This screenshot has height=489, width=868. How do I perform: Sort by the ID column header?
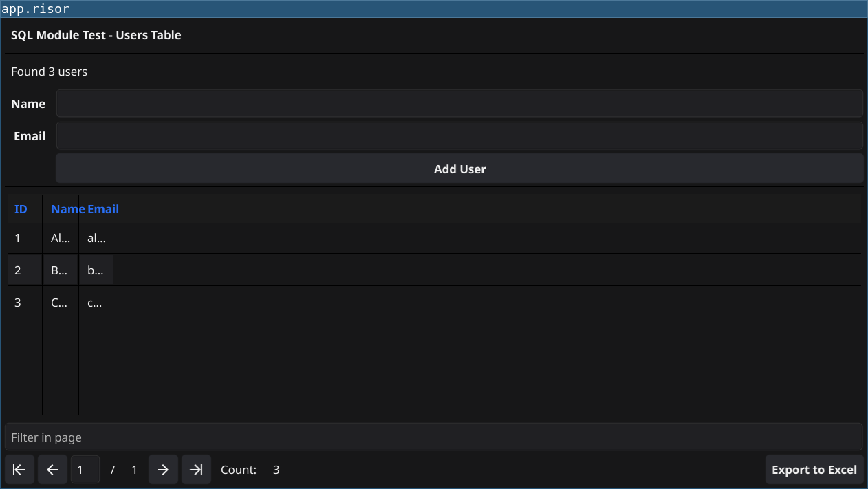coord(25,208)
